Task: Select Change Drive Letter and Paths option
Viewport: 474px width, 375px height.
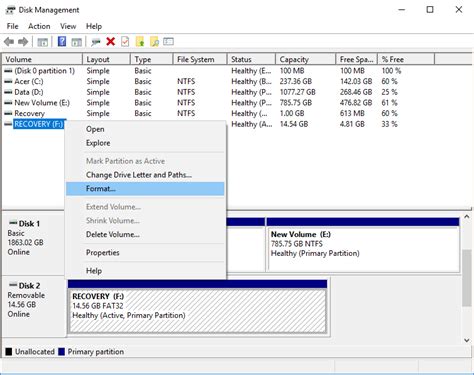Action: pyautogui.click(x=145, y=175)
